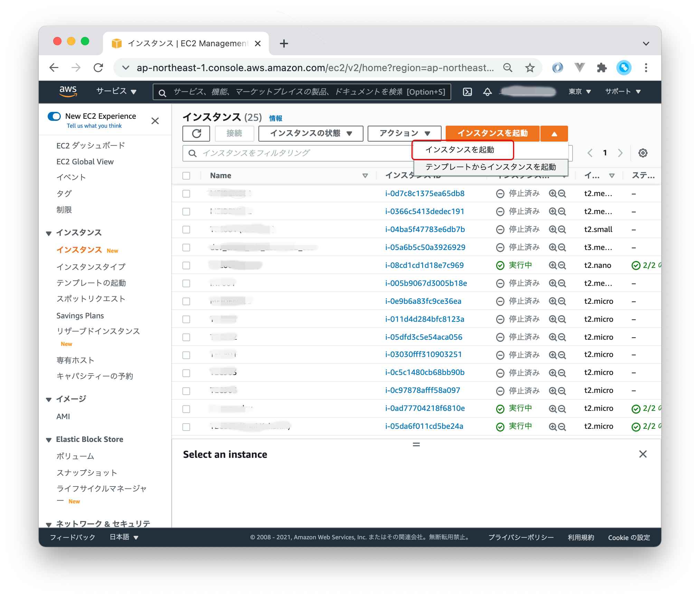
Task: Click the Tell us what you think link
Action: click(94, 126)
